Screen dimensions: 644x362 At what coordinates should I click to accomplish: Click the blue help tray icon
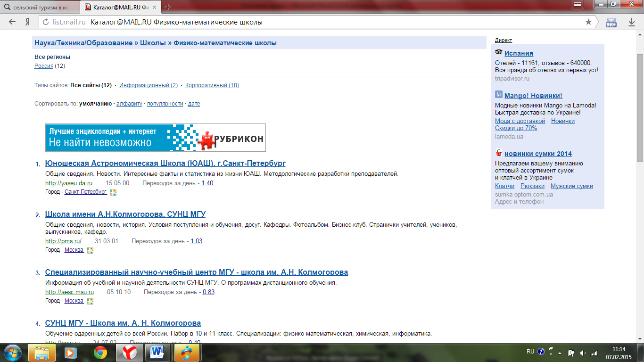coord(541,352)
